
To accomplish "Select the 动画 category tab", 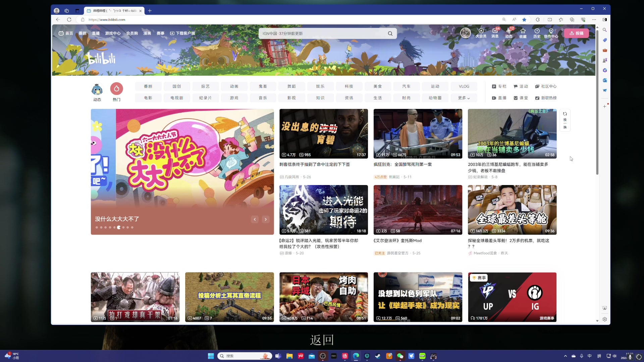I will click(234, 86).
